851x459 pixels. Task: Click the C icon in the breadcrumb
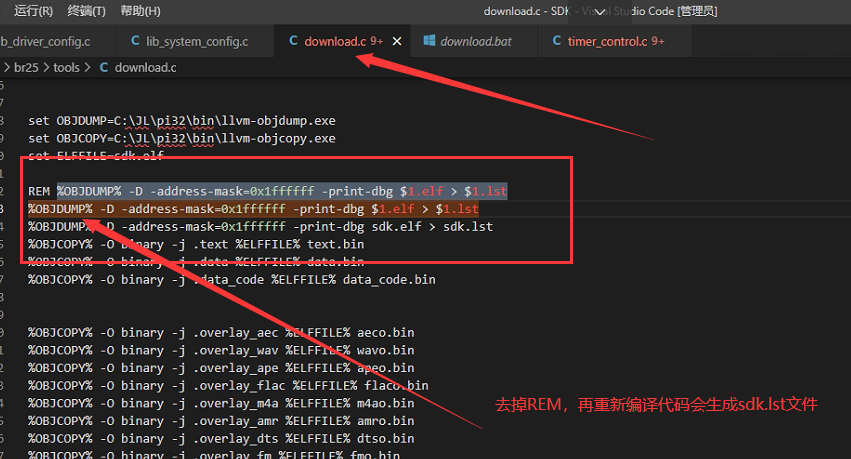(104, 67)
